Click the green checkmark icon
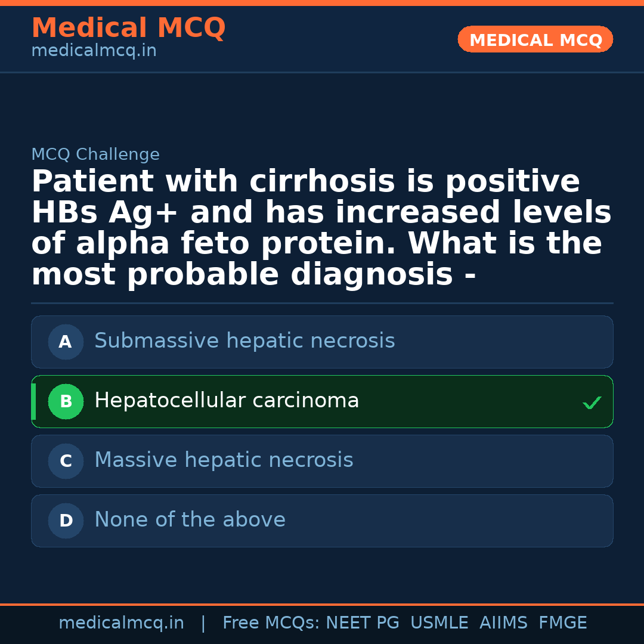The image size is (644, 644). coord(592,403)
